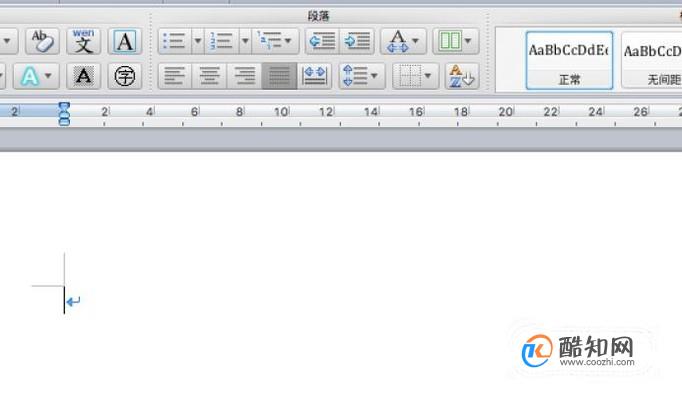
Task: Center the paragraph text
Action: tap(209, 76)
